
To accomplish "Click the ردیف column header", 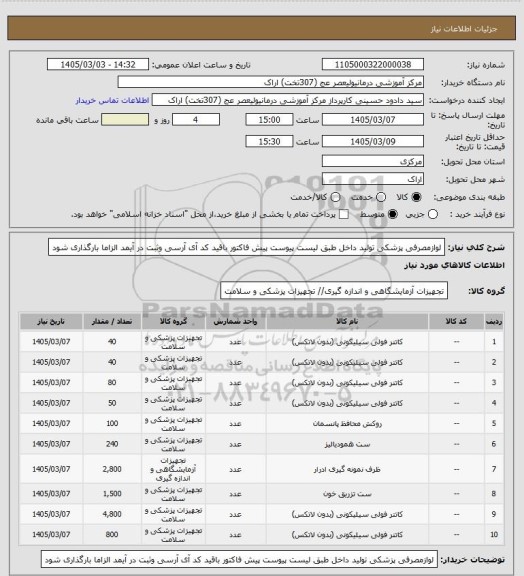I will 494,321.
